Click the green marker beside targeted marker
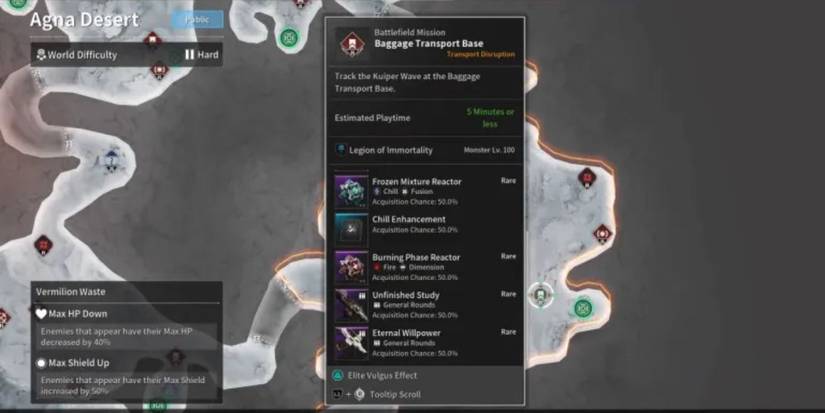This screenshot has width=825, height=413. (x=582, y=308)
